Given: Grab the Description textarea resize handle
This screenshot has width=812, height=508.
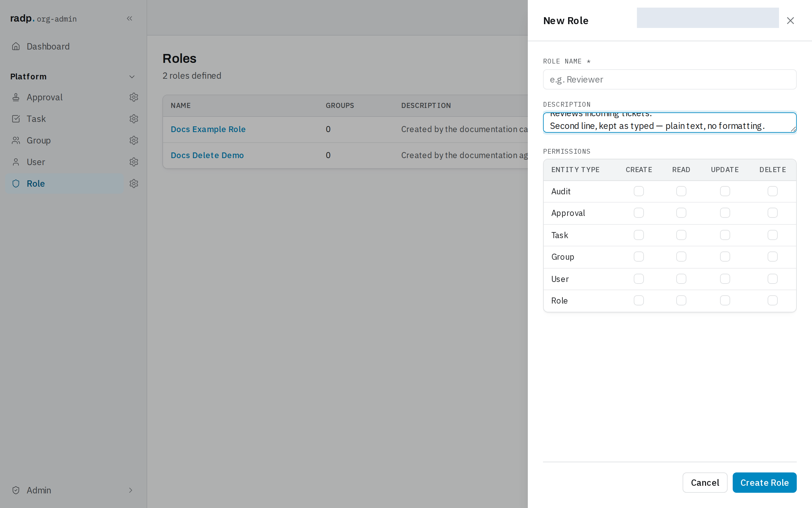Looking at the screenshot, I should click(793, 129).
